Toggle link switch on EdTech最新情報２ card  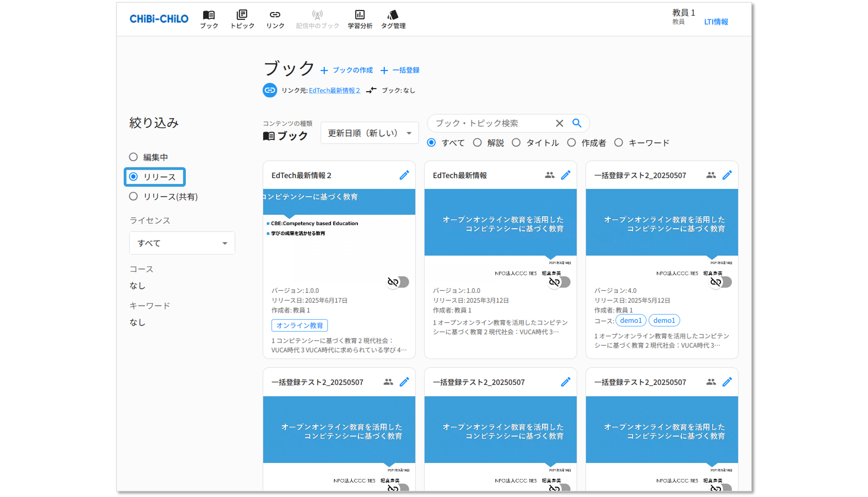[x=398, y=282]
